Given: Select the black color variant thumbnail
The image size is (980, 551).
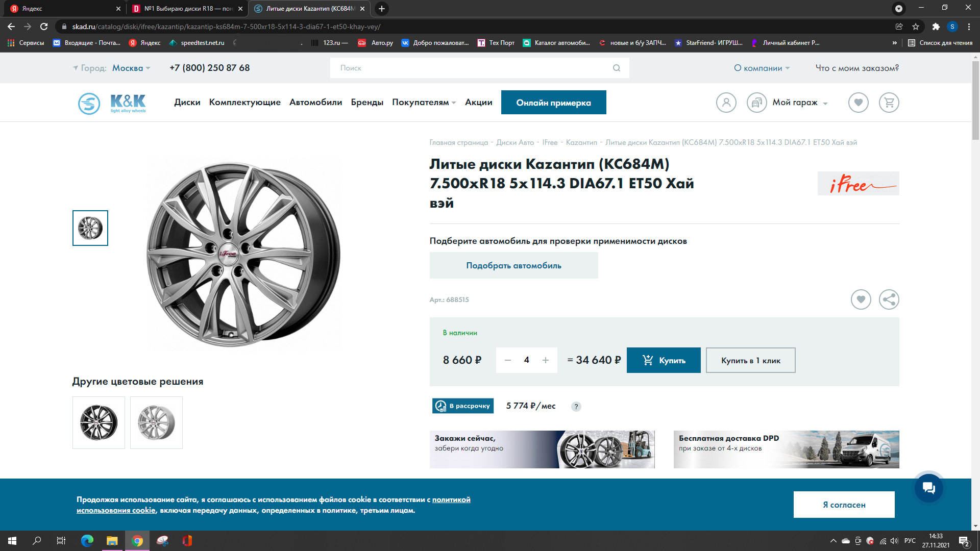Looking at the screenshot, I should coord(99,422).
